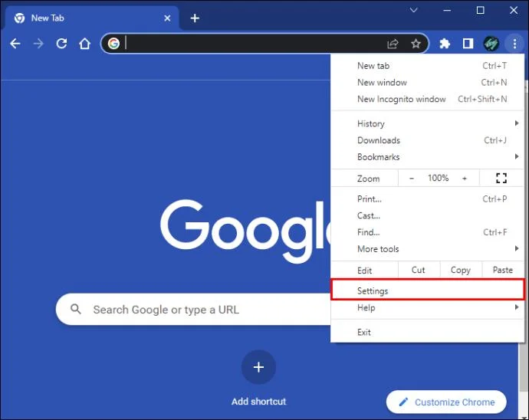Minimize the Chrome window

[447, 10]
